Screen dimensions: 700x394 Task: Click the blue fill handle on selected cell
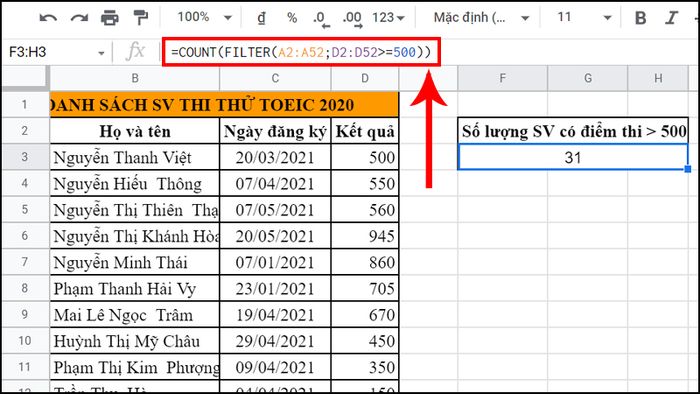pyautogui.click(x=688, y=169)
